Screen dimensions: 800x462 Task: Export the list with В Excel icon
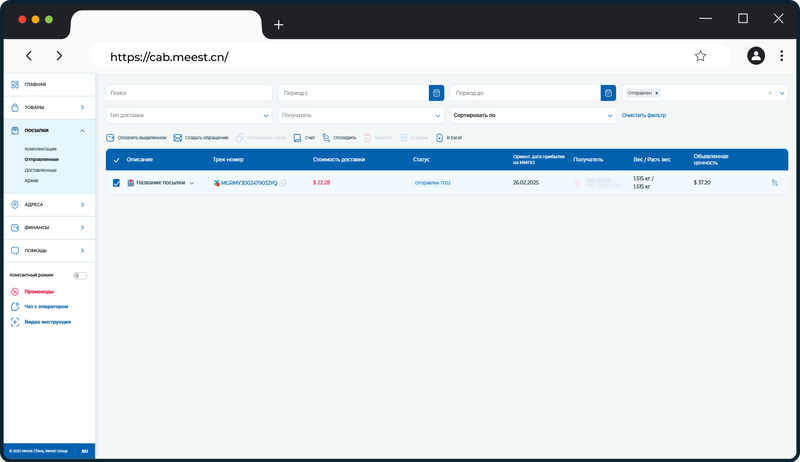(439, 138)
